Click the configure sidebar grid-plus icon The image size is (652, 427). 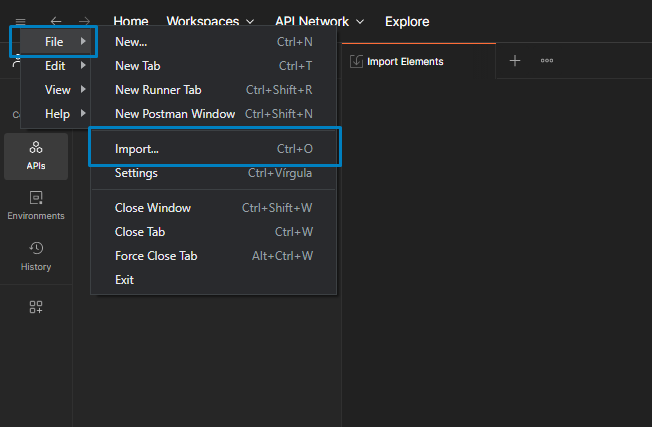[x=36, y=307]
